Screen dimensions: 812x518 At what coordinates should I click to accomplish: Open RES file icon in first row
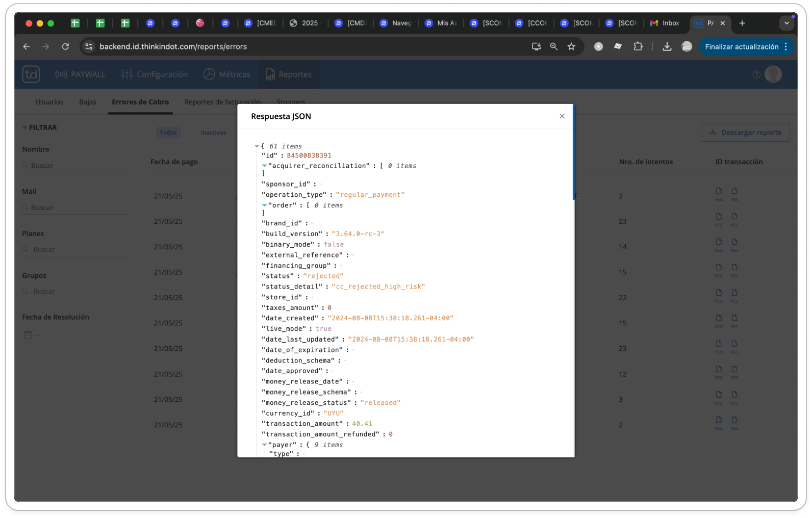tap(734, 193)
